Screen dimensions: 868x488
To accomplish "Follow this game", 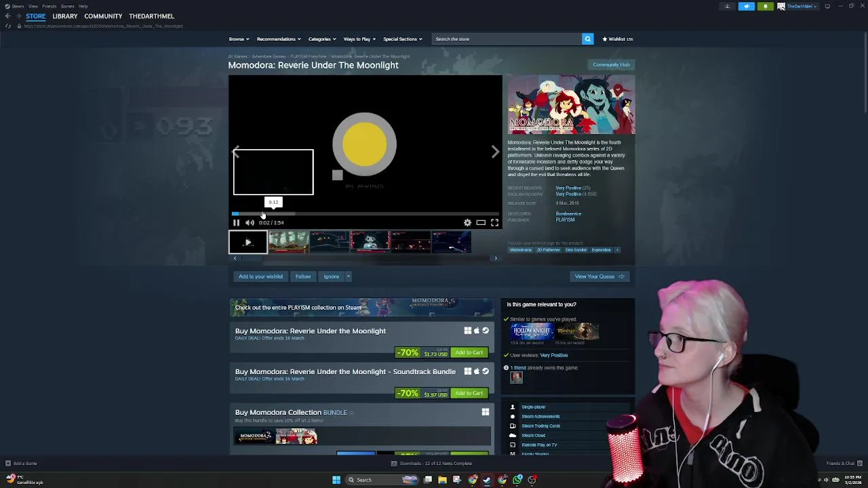I will pos(303,277).
